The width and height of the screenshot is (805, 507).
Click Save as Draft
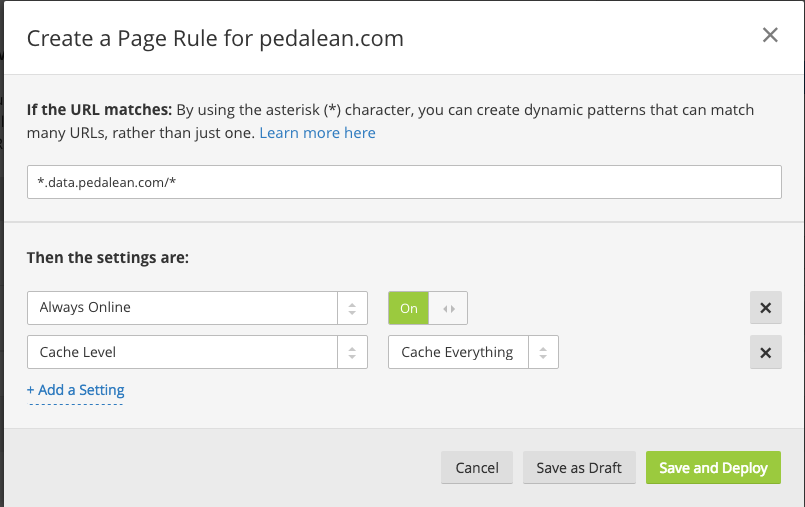coord(579,468)
